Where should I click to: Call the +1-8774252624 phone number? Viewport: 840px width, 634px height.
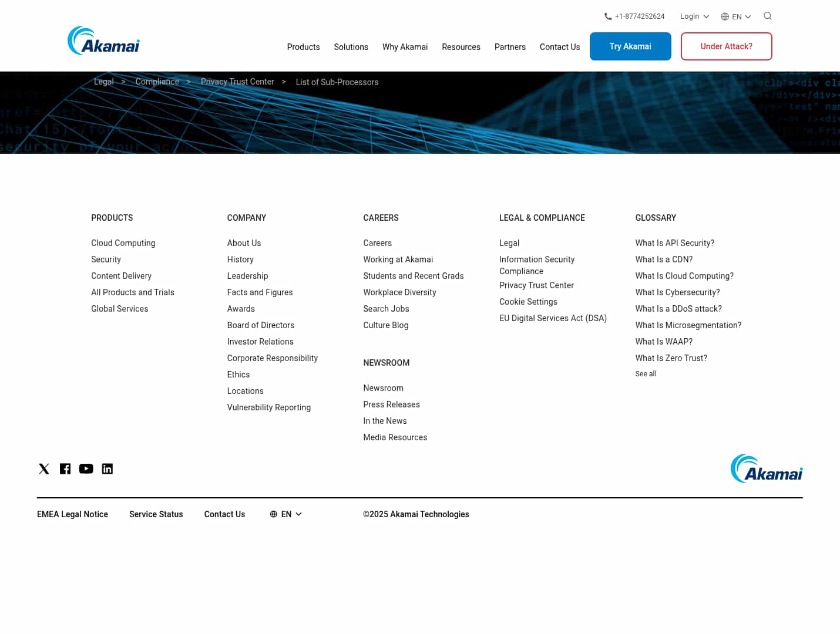tap(640, 16)
